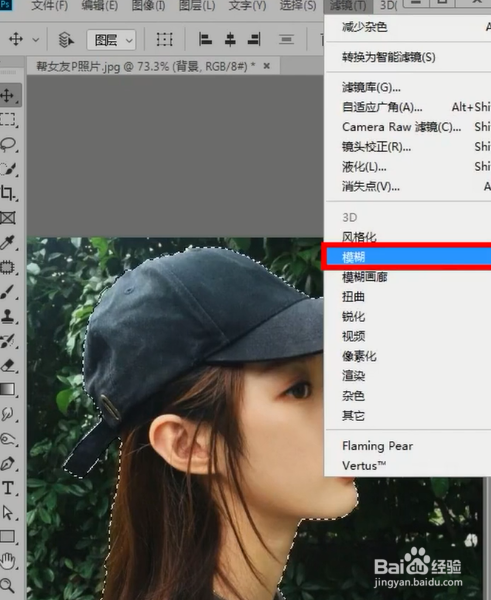Open the 文件(F) menu
This screenshot has width=491, height=600.
pyautogui.click(x=50, y=6)
